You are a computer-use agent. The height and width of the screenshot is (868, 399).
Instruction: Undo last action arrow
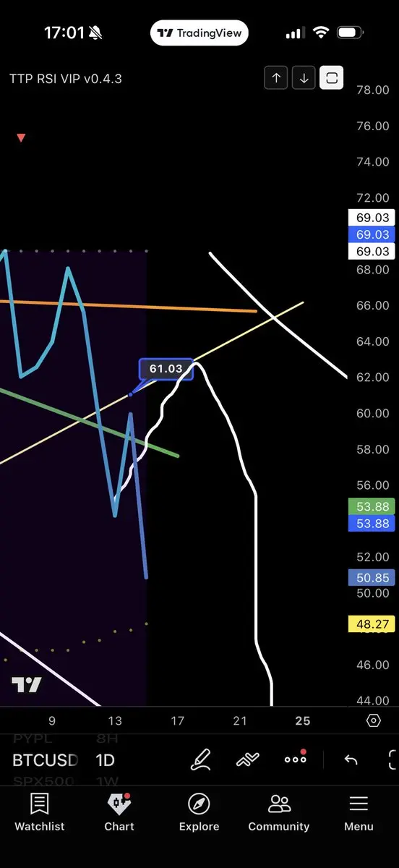351,759
